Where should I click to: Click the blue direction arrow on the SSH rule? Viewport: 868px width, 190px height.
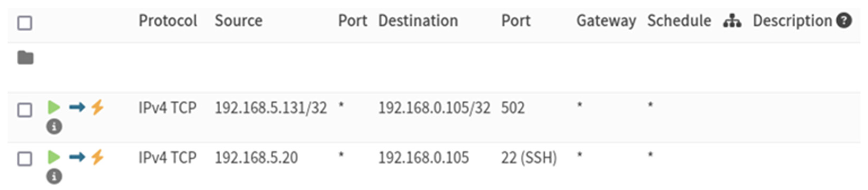pyautogui.click(x=77, y=157)
